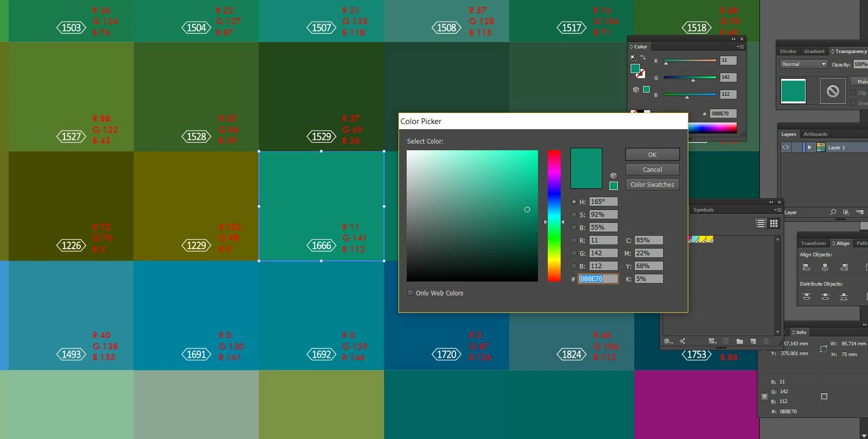Select the S saturation radio button
The height and width of the screenshot is (439, 868).
pos(574,215)
